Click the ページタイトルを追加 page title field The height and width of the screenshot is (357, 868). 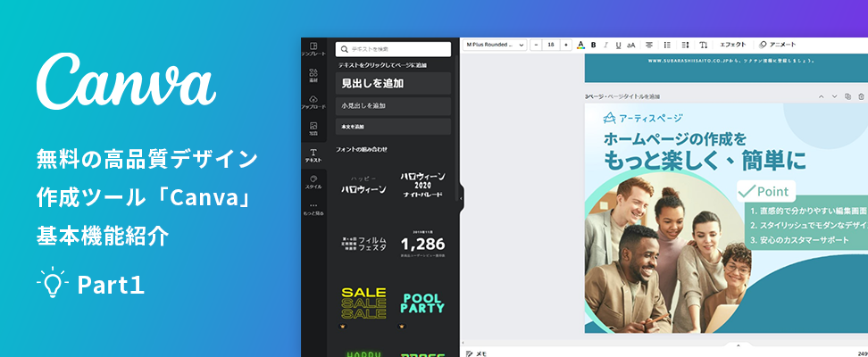[634, 97]
